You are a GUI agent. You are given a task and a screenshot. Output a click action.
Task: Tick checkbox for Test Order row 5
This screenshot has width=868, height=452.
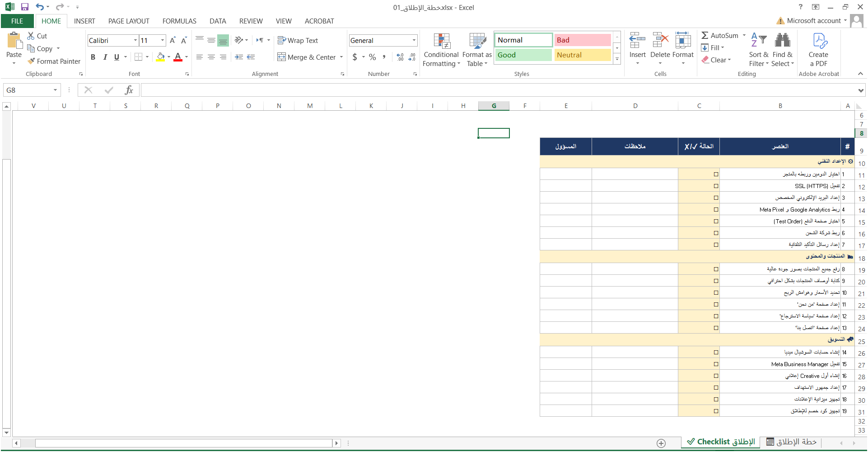(716, 221)
